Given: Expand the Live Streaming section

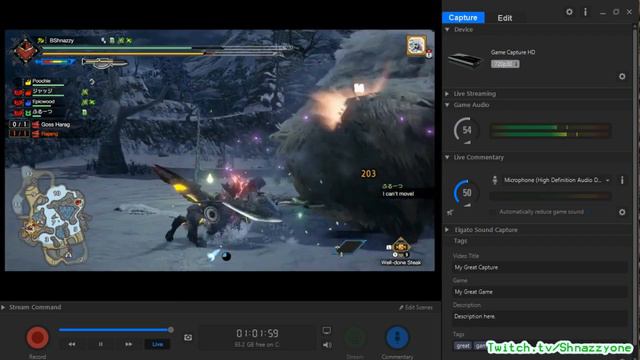Looking at the screenshot, I should pos(447,93).
